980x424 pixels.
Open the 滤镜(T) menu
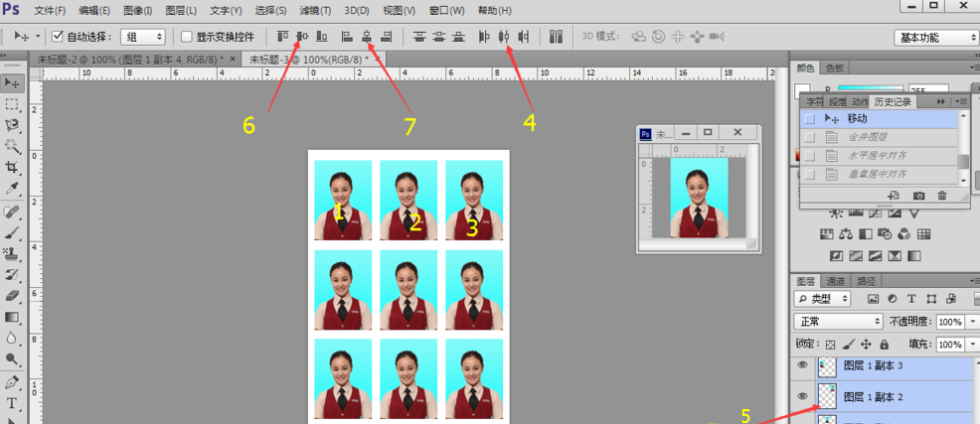pos(314,11)
